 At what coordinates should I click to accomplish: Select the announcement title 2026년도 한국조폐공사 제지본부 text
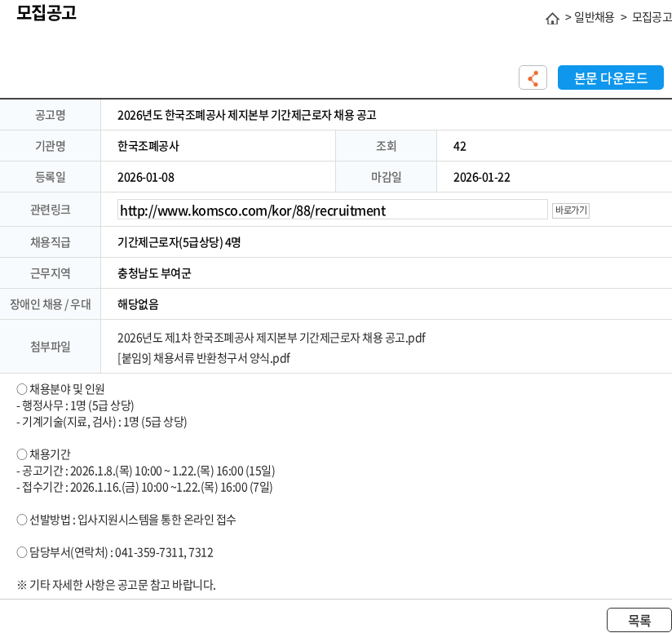246,115
